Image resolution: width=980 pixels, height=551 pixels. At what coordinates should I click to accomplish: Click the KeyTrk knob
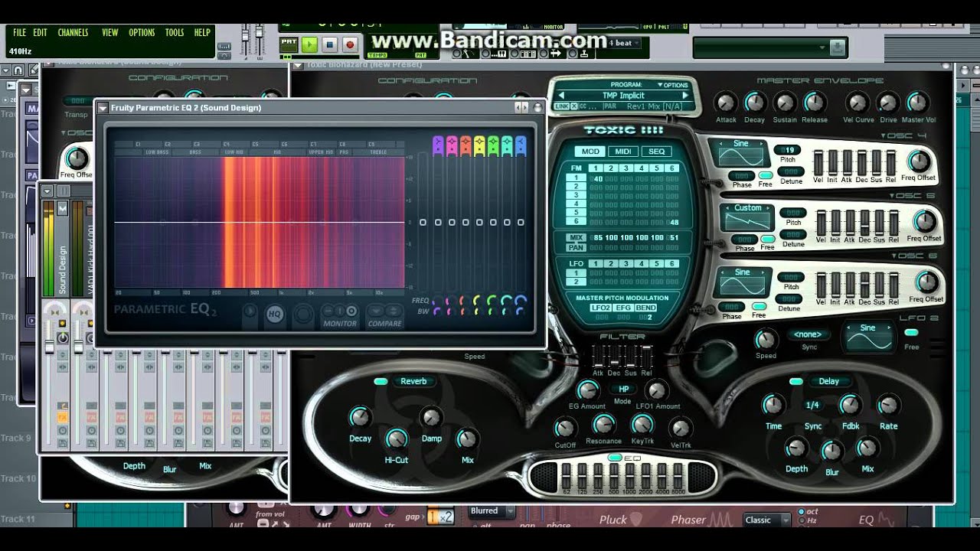(642, 425)
